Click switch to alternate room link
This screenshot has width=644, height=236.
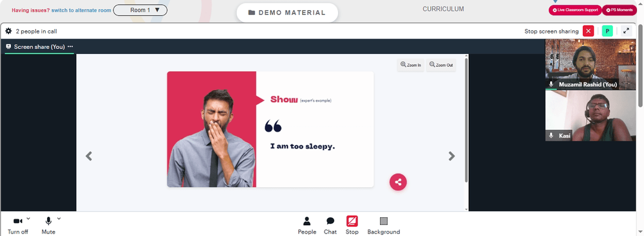(x=81, y=10)
